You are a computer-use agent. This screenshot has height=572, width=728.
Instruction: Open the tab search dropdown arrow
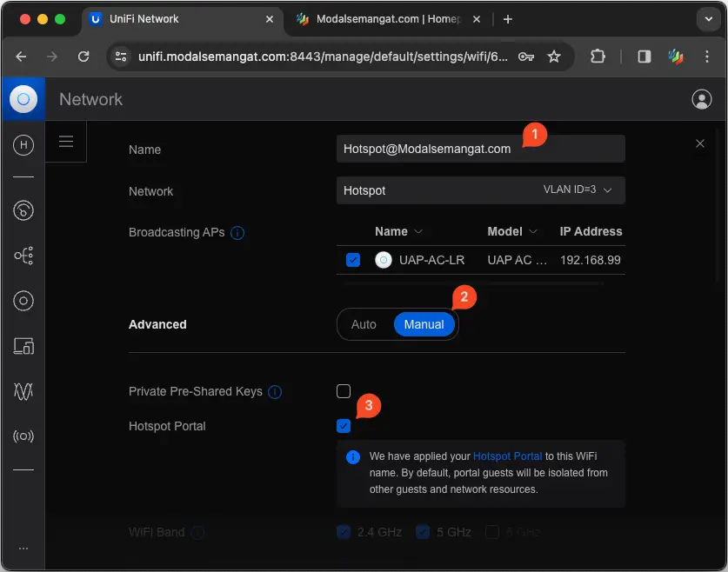pos(709,19)
